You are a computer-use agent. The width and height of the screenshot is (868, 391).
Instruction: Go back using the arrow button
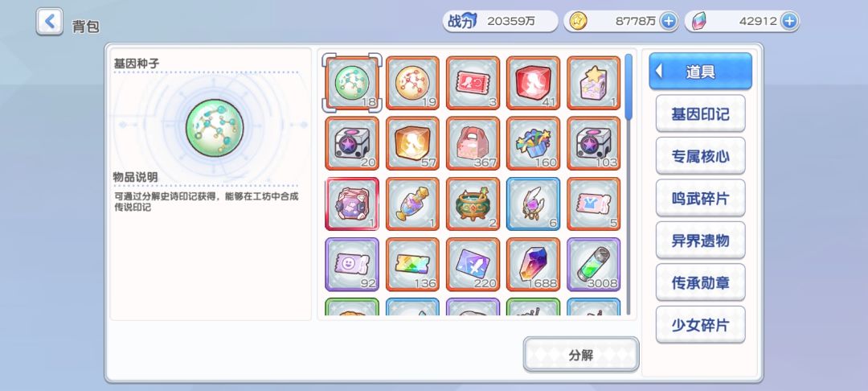(x=50, y=23)
